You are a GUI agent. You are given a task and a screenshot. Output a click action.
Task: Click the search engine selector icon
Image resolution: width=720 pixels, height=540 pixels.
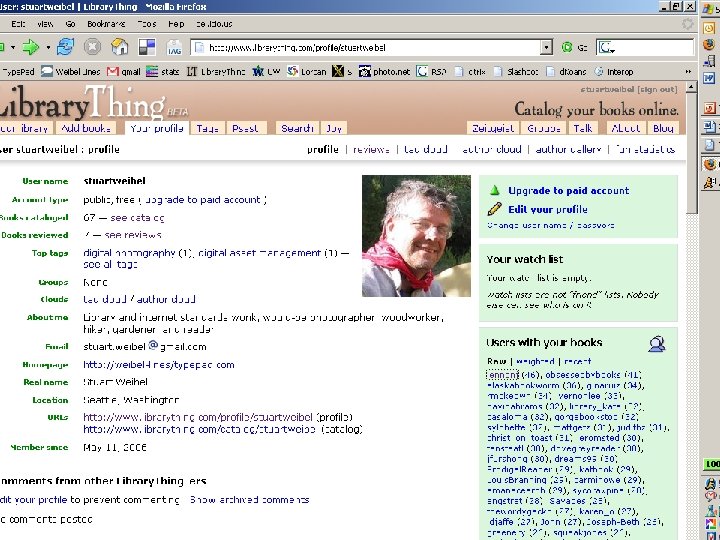click(x=607, y=47)
